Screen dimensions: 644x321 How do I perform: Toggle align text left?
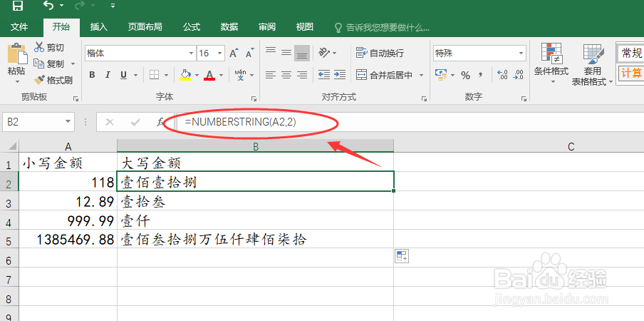[x=271, y=75]
